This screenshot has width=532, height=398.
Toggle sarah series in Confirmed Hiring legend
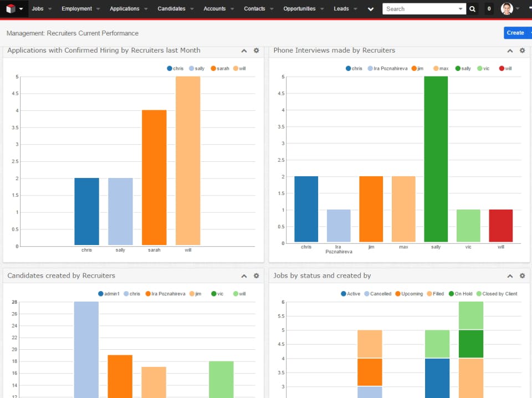coord(220,69)
